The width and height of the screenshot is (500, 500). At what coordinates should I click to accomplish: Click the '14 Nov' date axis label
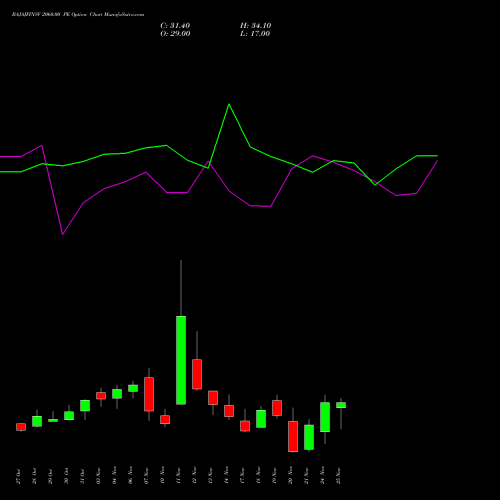coord(226,475)
